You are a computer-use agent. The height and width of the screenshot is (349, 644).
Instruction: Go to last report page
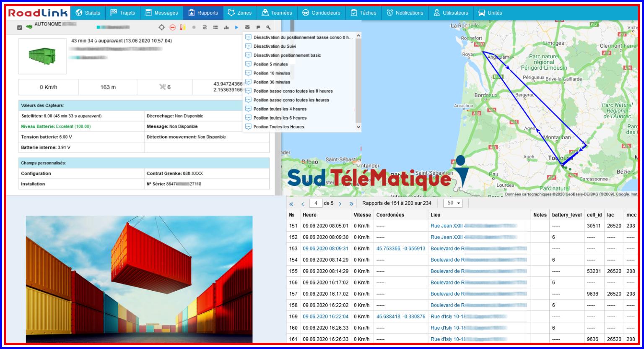[351, 203]
